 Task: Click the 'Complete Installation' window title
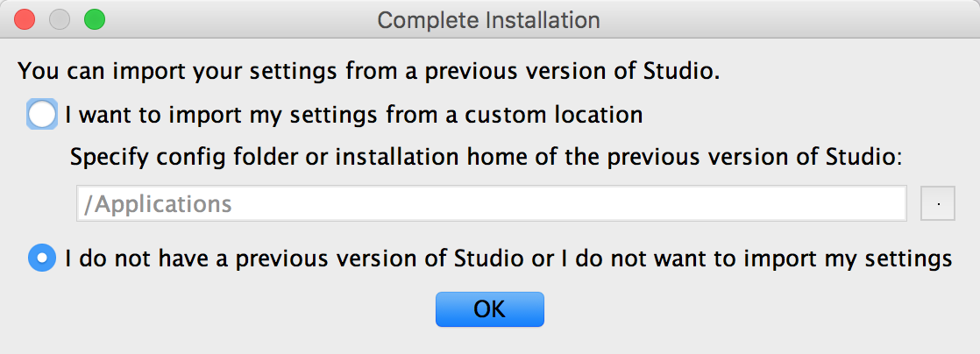tap(488, 19)
